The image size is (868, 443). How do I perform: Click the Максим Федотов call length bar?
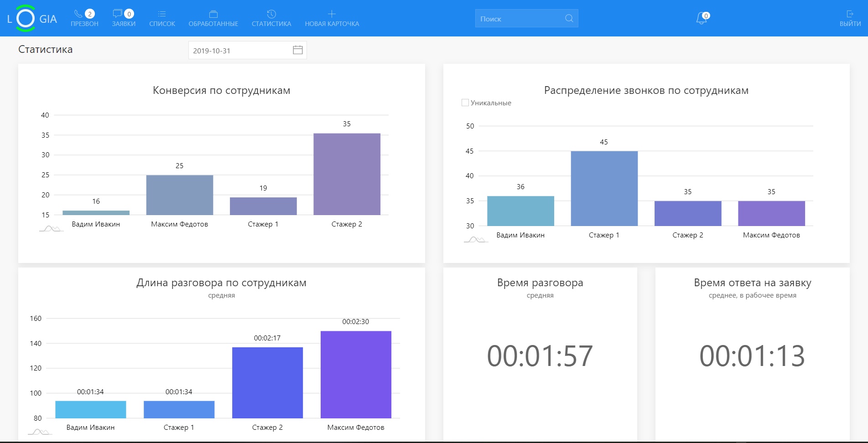point(356,375)
